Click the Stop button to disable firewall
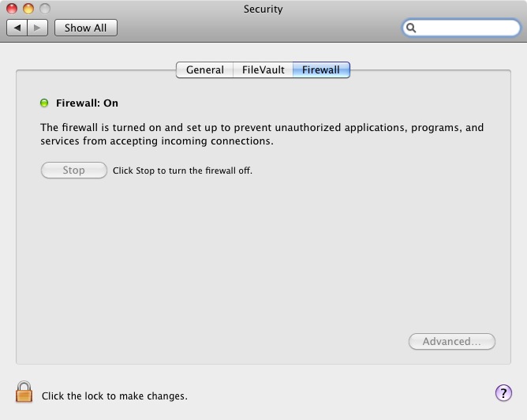The width and height of the screenshot is (527, 420). [x=74, y=171]
